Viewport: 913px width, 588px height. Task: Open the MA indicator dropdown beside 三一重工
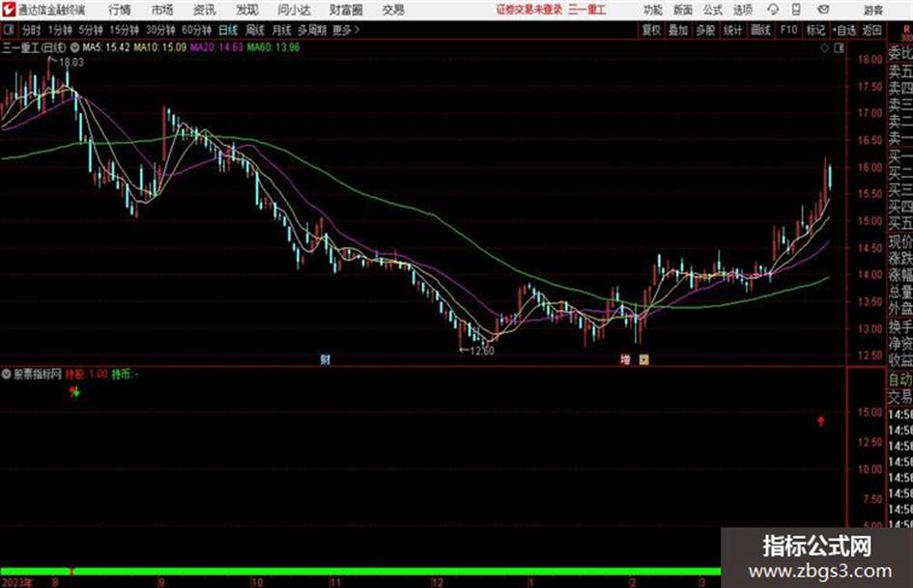[75, 47]
